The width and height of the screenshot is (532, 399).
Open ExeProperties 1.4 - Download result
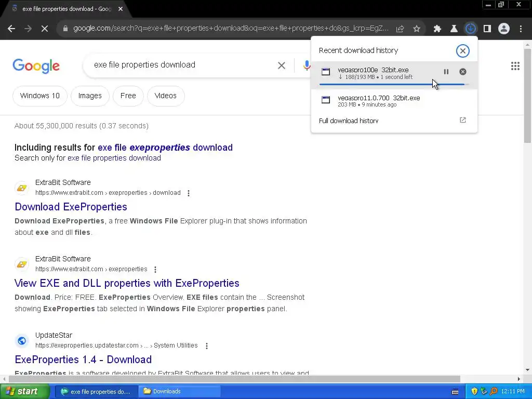(x=83, y=360)
